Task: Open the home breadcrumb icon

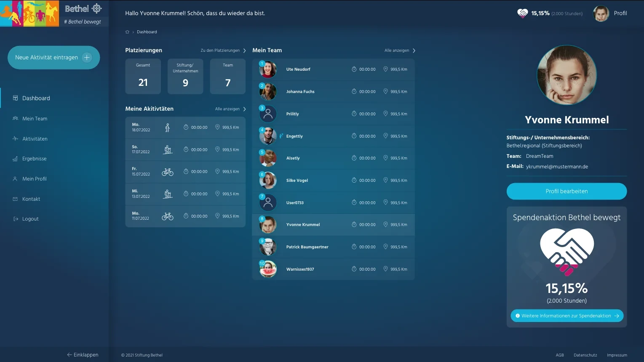Action: 127,32
